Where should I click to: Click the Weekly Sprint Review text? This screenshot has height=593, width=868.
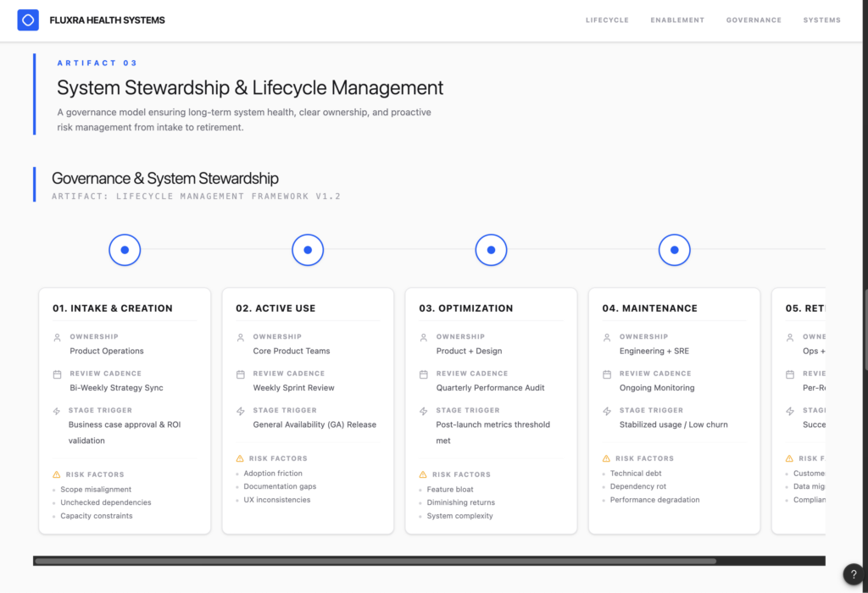point(293,388)
